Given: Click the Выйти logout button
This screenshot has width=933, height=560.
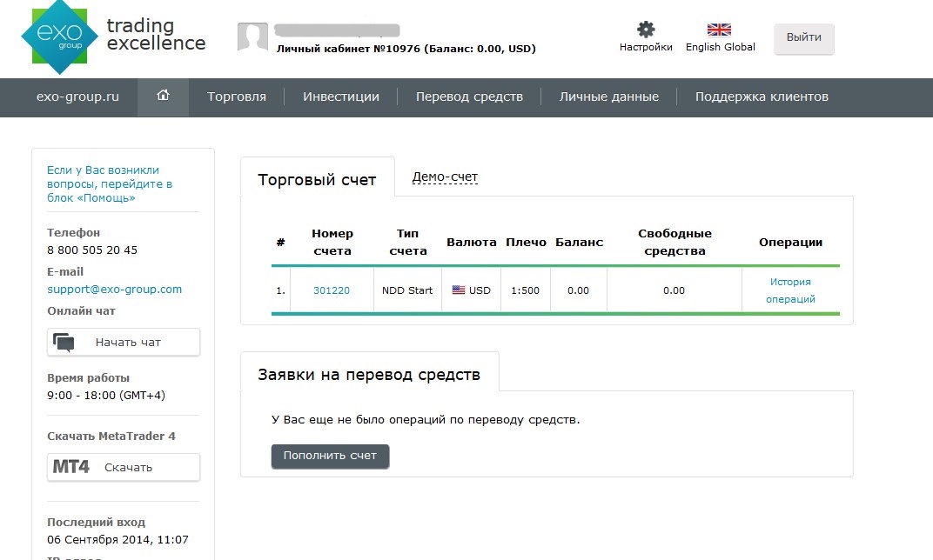Looking at the screenshot, I should coord(804,37).
